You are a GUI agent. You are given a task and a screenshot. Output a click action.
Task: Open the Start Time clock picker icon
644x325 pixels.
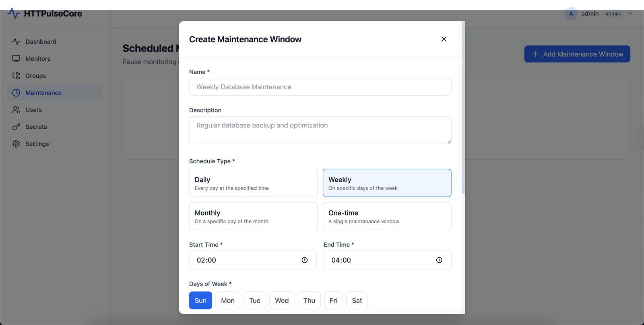(305, 260)
